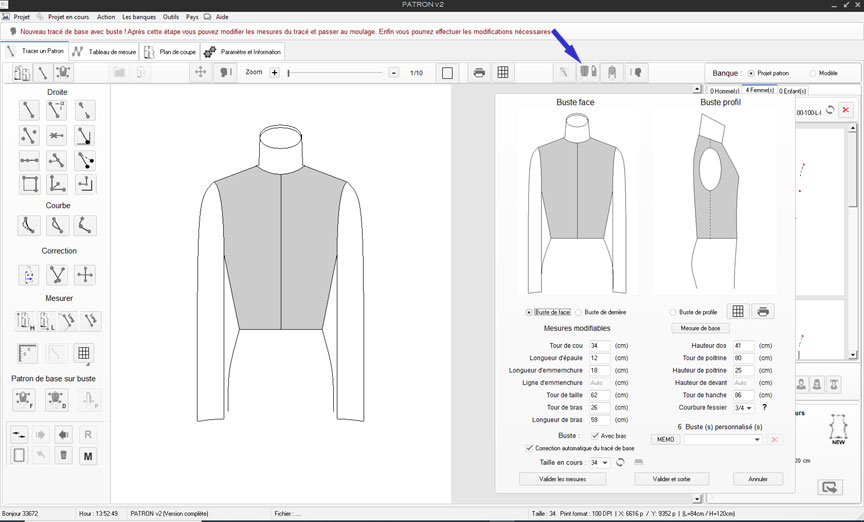Click the Valider les mesures button

[562, 479]
